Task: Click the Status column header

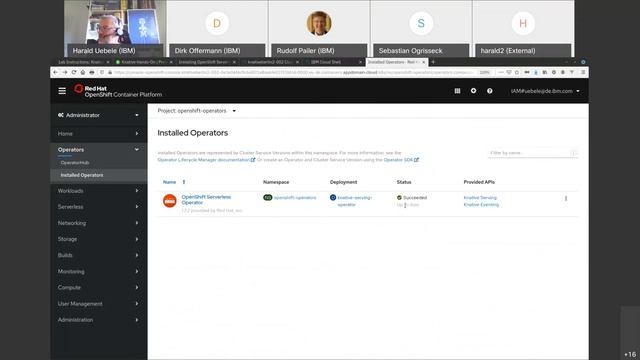Action: [404, 182]
